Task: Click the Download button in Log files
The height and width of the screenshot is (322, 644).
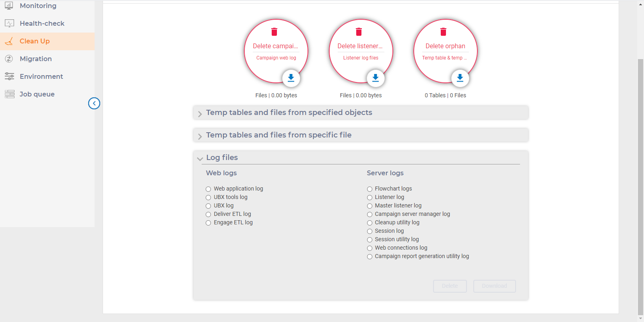Action: click(494, 286)
